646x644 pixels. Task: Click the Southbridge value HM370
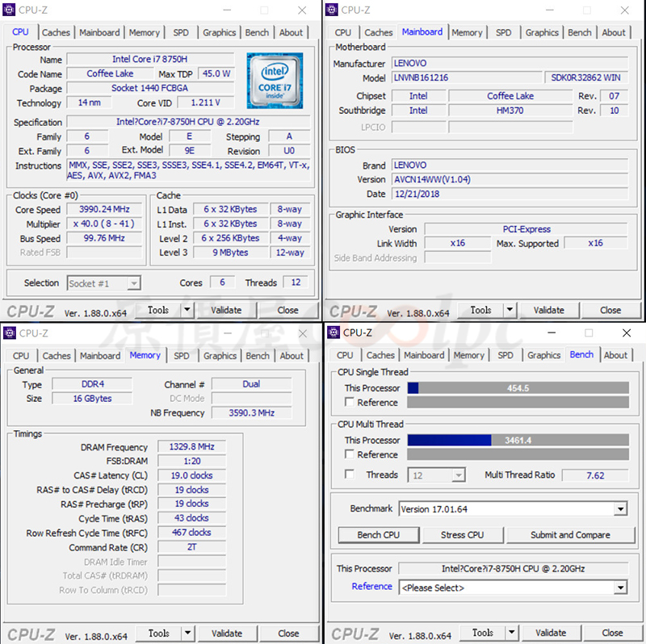pos(510,111)
